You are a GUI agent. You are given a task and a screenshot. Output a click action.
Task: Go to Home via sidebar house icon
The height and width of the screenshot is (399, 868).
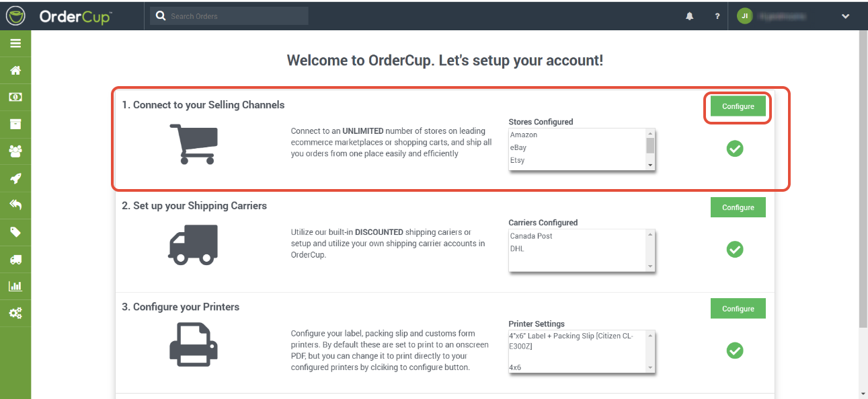[15, 70]
